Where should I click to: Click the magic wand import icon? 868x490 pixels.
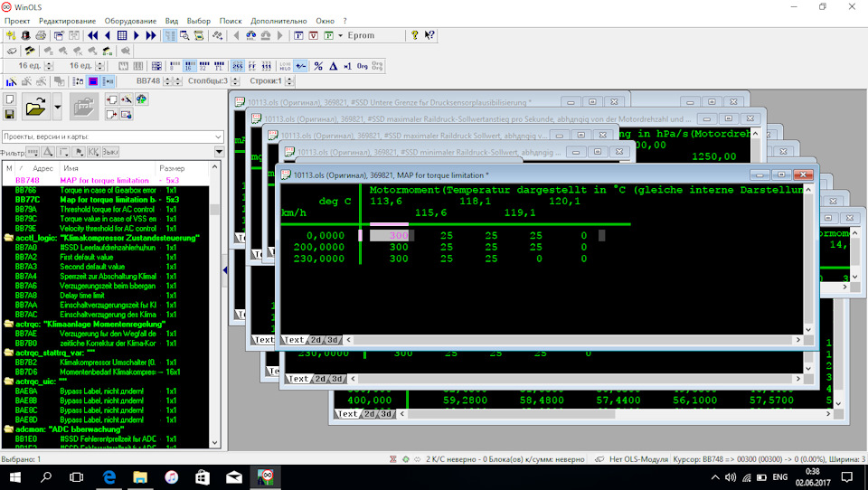[x=127, y=99]
